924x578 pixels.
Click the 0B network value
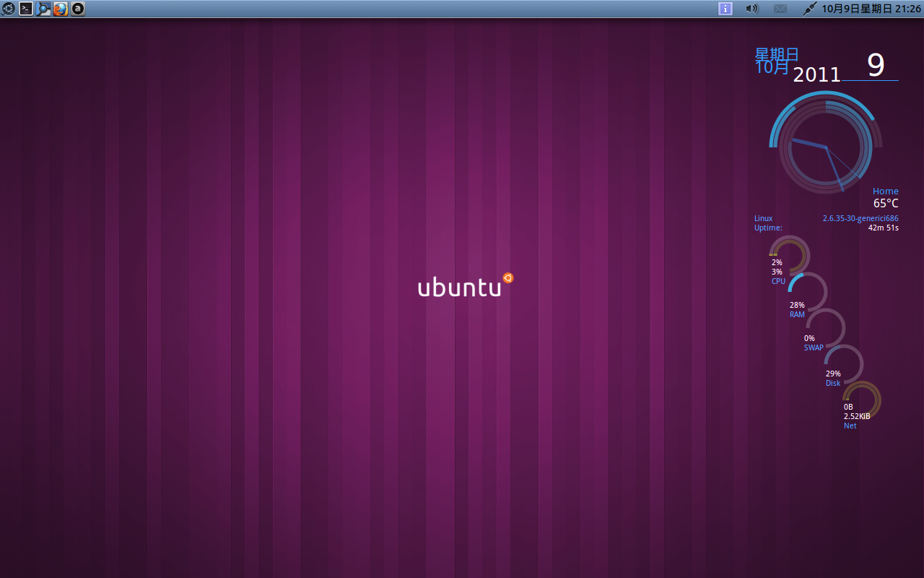coord(848,407)
